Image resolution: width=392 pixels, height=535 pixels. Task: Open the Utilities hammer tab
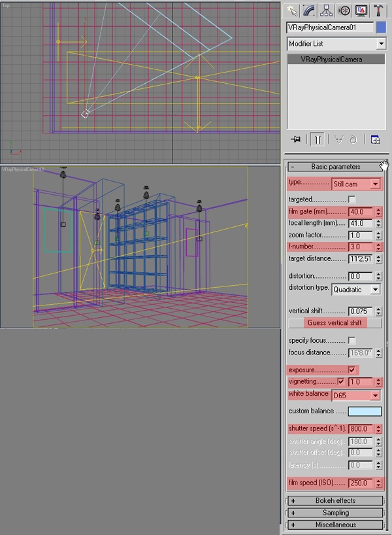coord(378,10)
